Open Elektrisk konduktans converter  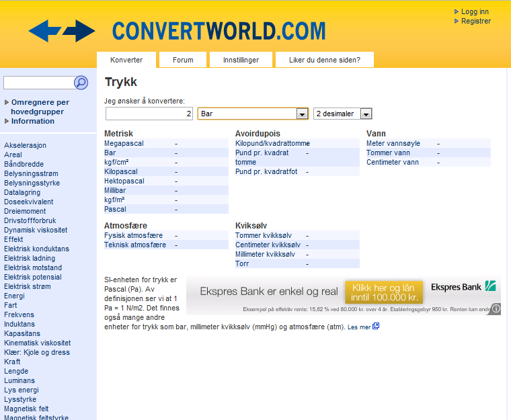[36, 249]
